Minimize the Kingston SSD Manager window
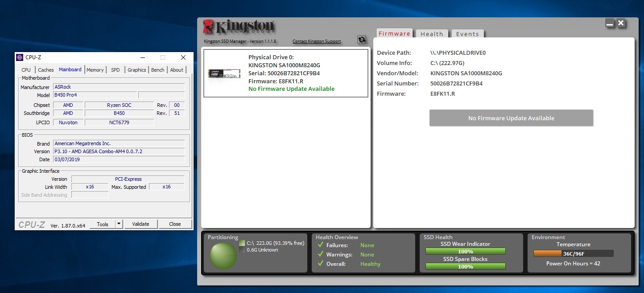This screenshot has height=293, width=644. tap(610, 23)
